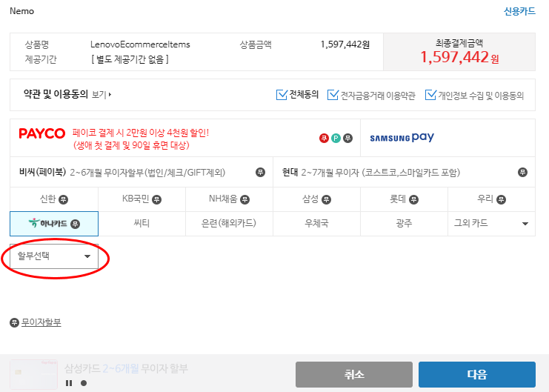
Task: Click the 신용카드 link
Action: coord(519,11)
